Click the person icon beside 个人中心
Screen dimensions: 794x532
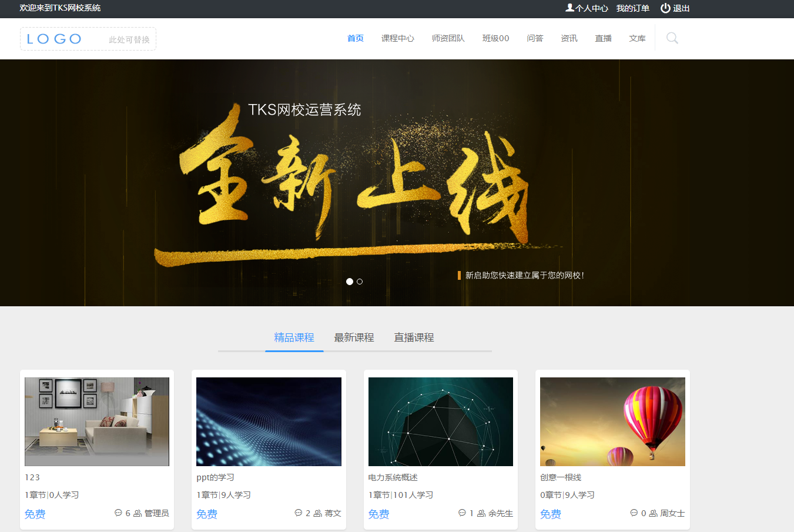pyautogui.click(x=569, y=8)
